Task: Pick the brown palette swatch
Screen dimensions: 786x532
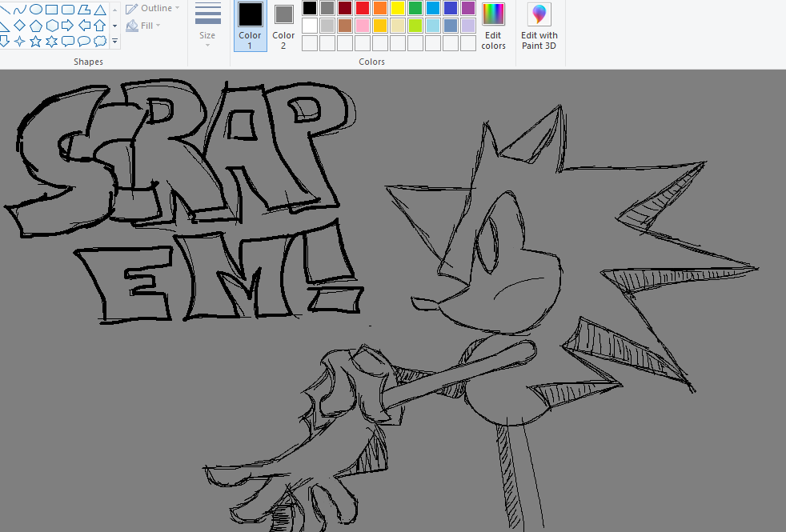Action: (345, 26)
